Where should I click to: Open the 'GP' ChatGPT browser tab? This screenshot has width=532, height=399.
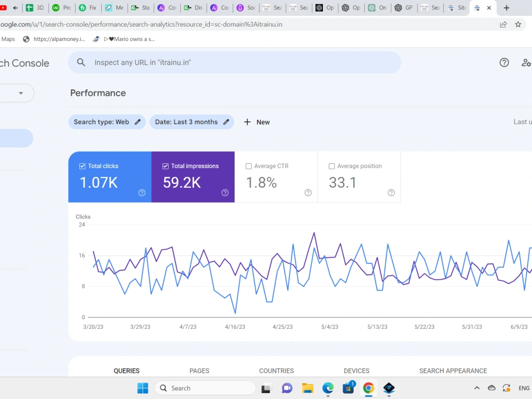pyautogui.click(x=404, y=7)
